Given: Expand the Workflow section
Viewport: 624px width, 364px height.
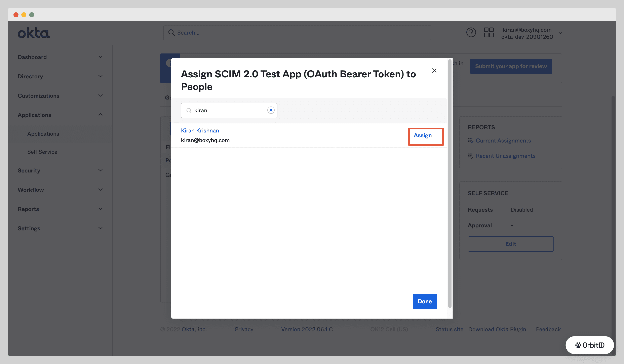Looking at the screenshot, I should (60, 190).
